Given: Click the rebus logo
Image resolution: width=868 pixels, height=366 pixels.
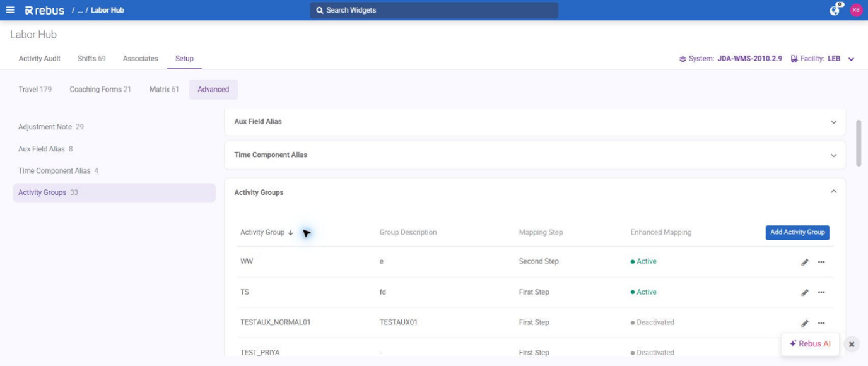Looking at the screenshot, I should (45, 10).
